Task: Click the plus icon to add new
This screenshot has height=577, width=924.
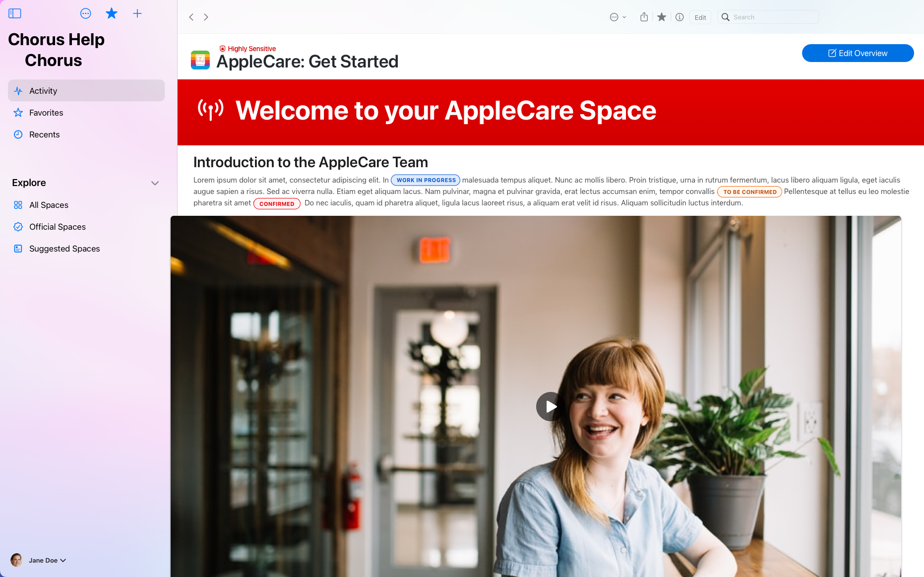Action: click(137, 13)
